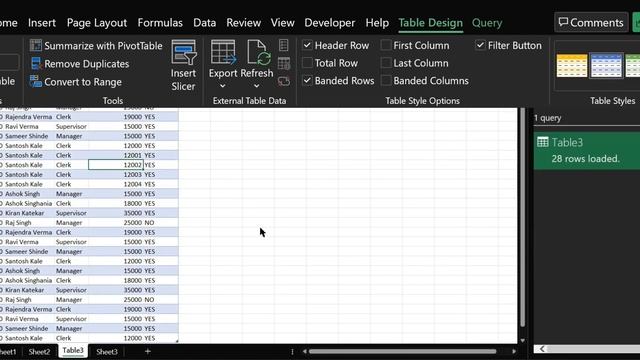Viewport: 640px width, 360px height.
Task: Open the Developer ribbon tab
Action: coord(330,23)
